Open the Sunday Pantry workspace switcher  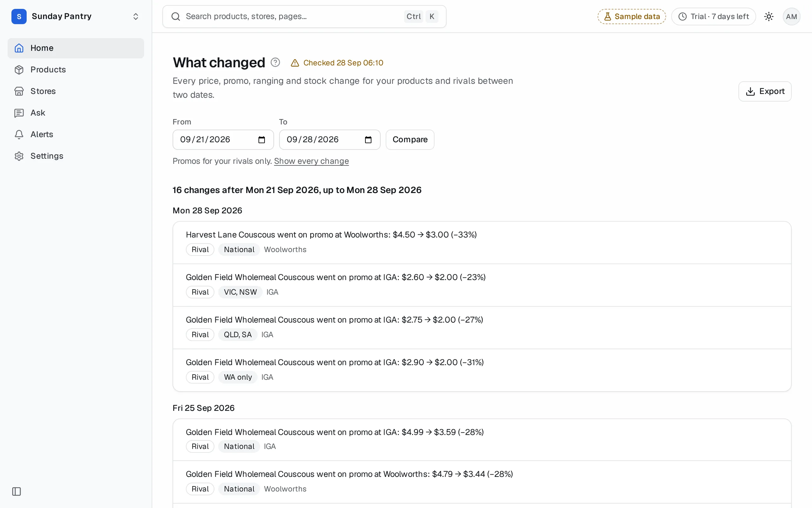click(75, 16)
